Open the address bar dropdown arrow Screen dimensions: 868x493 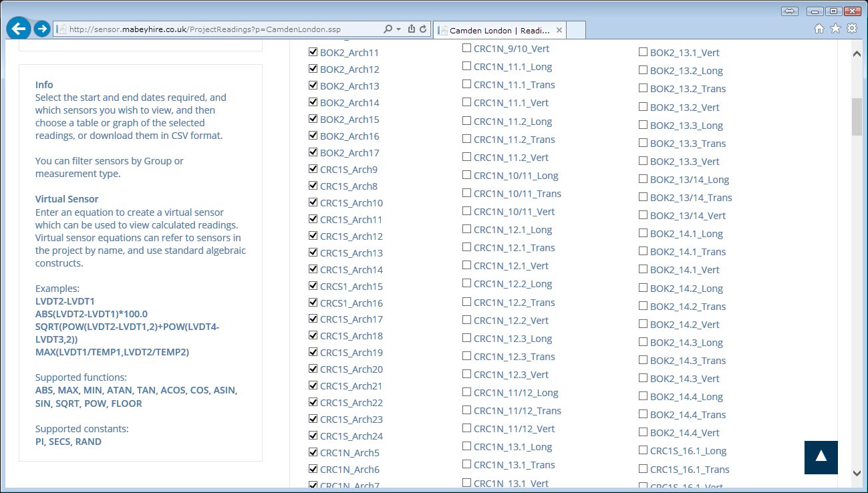[x=398, y=29]
